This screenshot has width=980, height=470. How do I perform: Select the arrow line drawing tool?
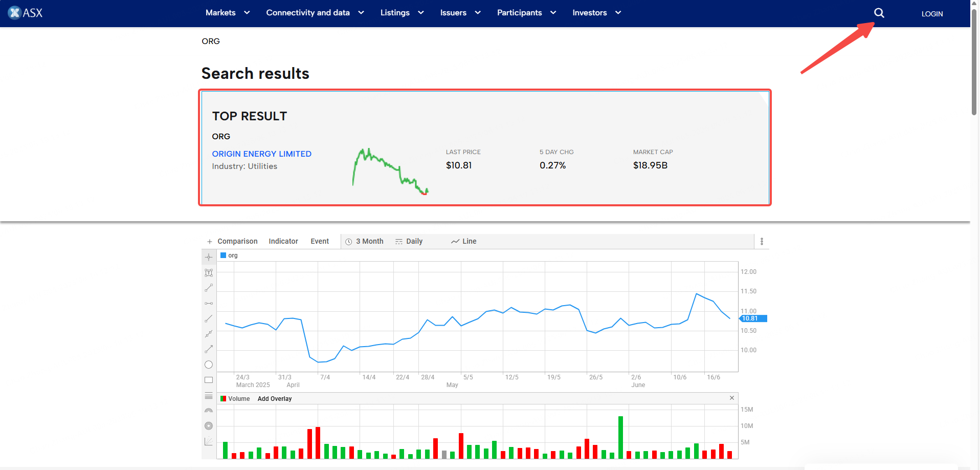click(x=209, y=349)
